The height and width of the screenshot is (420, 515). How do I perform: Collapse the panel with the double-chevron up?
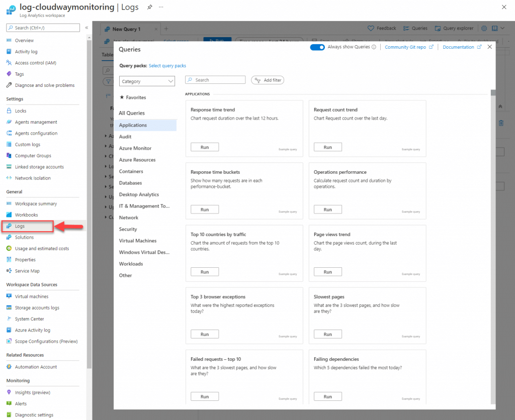tap(500, 107)
